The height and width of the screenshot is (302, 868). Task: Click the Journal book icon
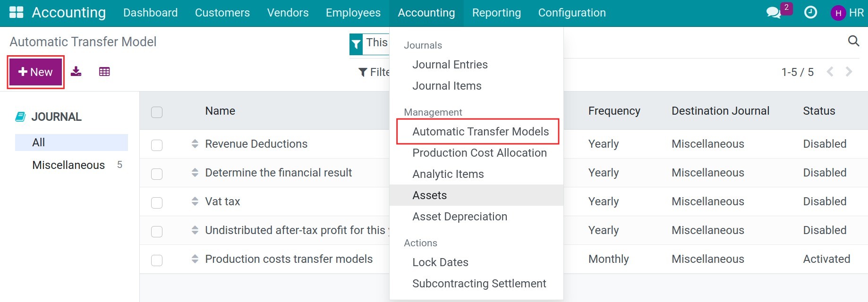(x=20, y=117)
